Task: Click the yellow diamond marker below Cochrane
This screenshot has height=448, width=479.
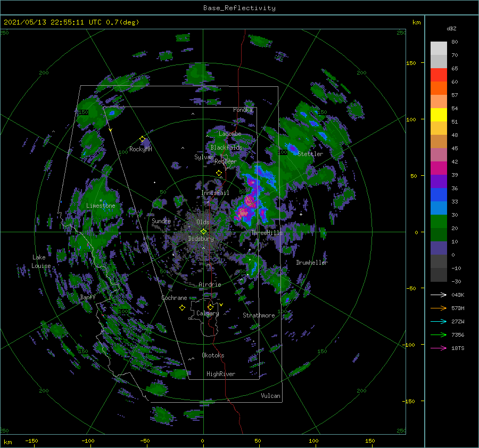Action: tap(182, 308)
